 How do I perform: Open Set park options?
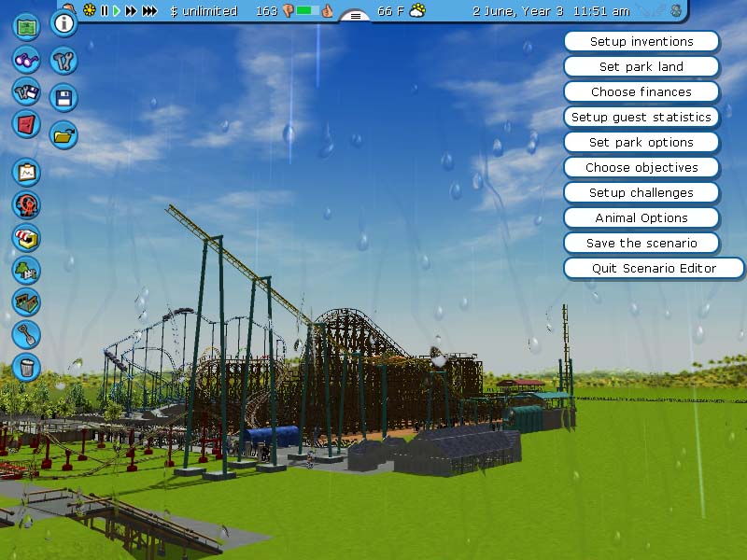641,143
